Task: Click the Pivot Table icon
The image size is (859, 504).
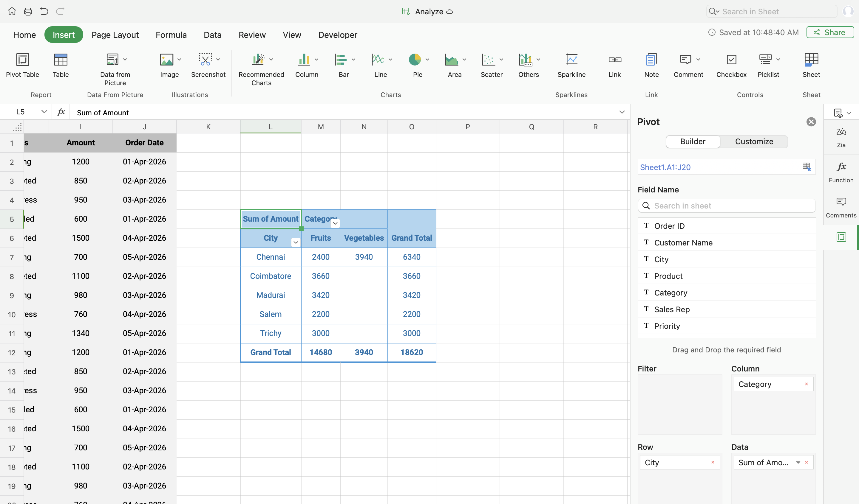Action: [x=22, y=60]
